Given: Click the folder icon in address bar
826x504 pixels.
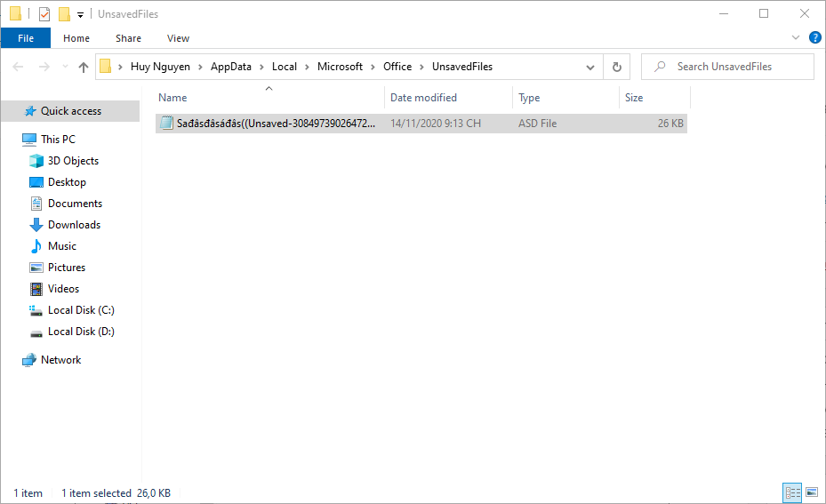Looking at the screenshot, I should tap(105, 67).
